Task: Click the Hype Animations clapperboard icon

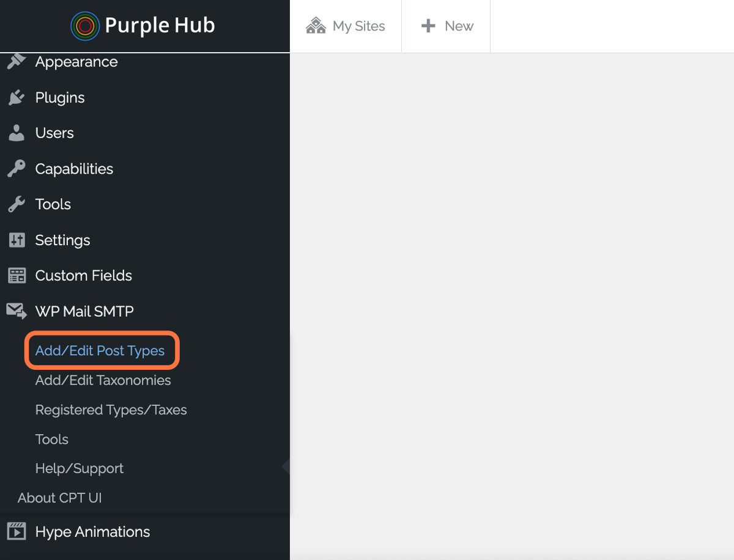Action: (17, 531)
